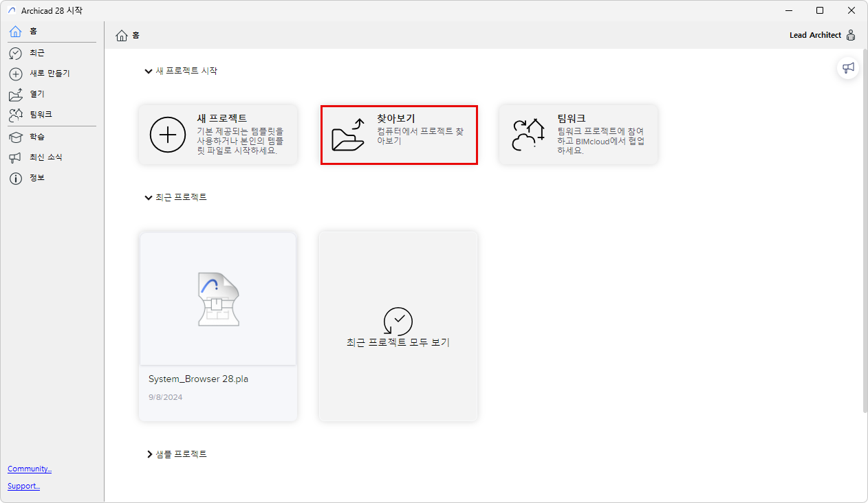Click the house icon in the breadcrumb header
This screenshot has height=503, width=868.
click(122, 35)
